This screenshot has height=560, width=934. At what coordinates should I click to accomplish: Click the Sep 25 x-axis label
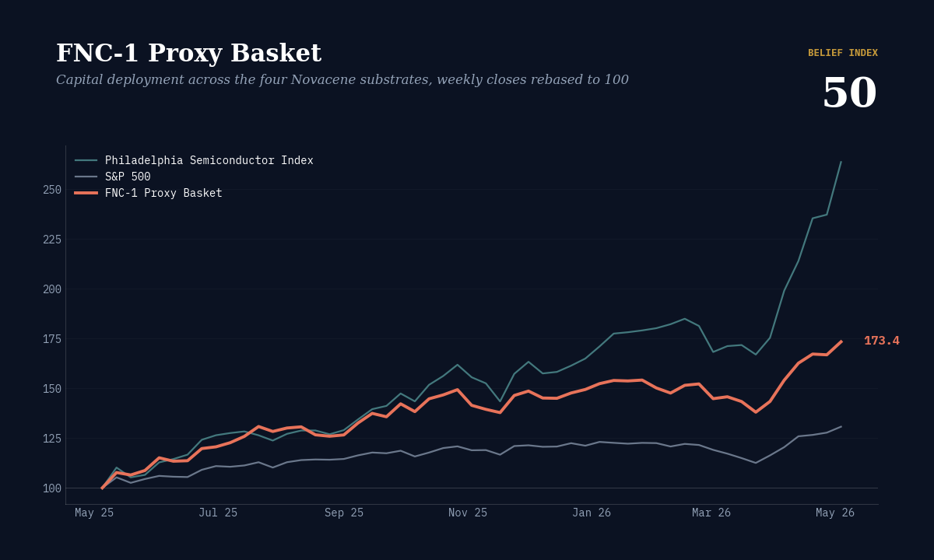pos(344,513)
